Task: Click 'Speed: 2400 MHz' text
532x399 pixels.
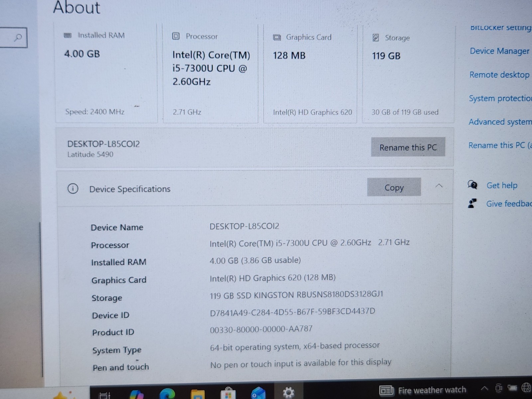Action: [95, 112]
